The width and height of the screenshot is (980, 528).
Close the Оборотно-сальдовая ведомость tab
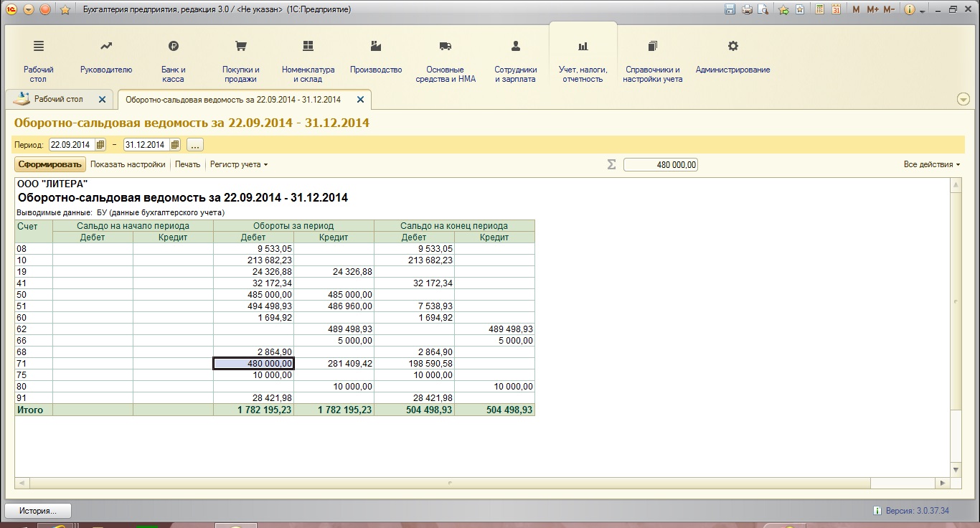click(x=360, y=100)
